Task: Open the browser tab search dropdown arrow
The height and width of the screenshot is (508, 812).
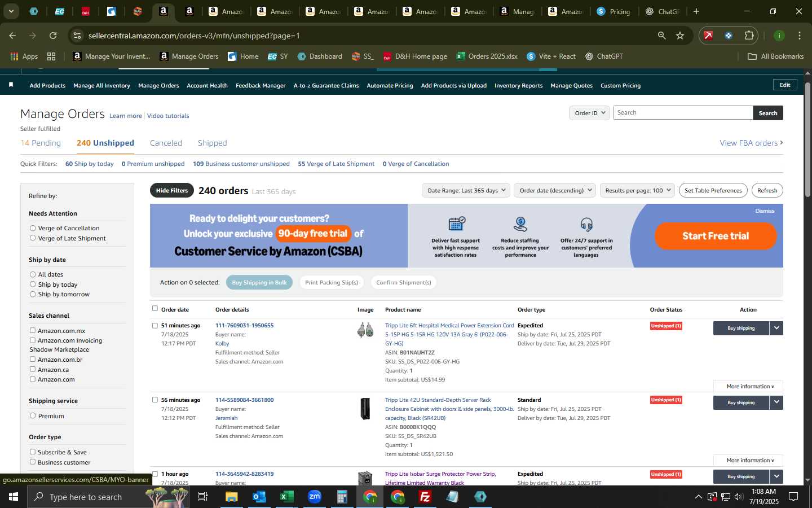Action: 11,11
